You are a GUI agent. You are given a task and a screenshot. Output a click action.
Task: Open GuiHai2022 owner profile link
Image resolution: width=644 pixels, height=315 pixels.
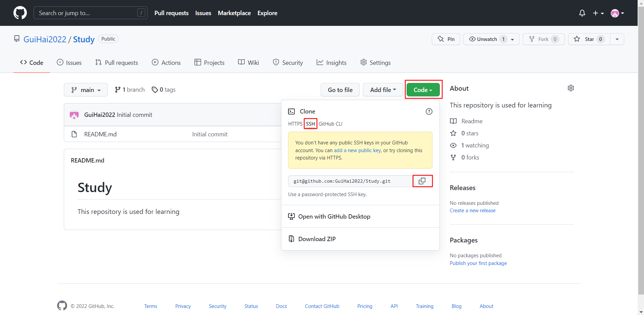tap(45, 39)
